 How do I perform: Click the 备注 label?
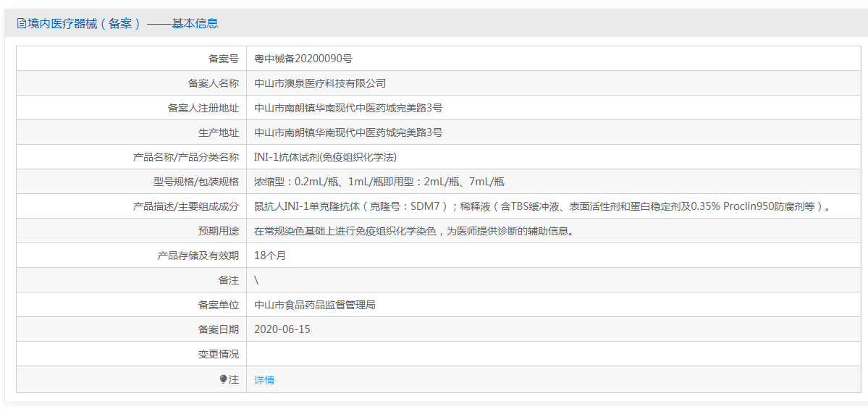point(229,280)
